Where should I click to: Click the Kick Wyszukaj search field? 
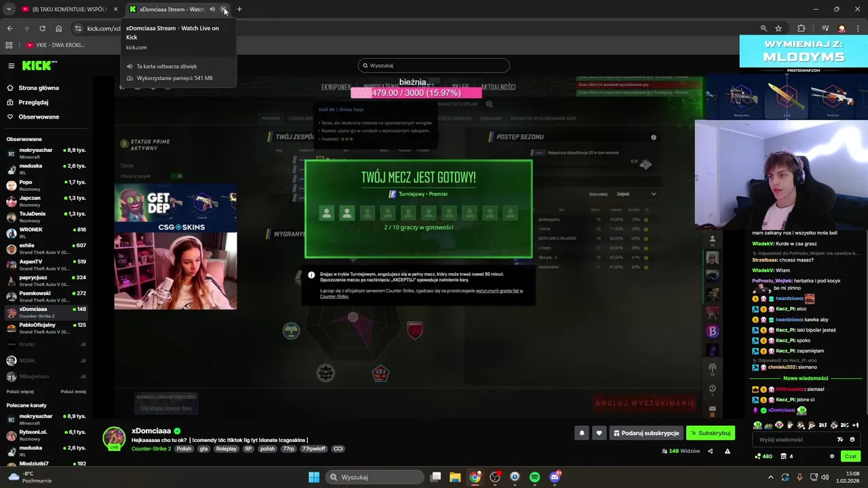coord(434,66)
